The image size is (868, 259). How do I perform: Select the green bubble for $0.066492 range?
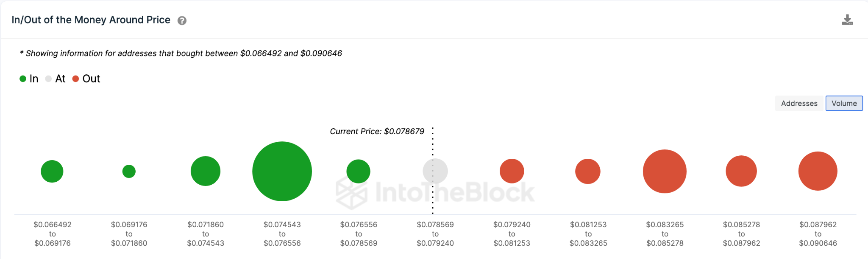pos(52,171)
